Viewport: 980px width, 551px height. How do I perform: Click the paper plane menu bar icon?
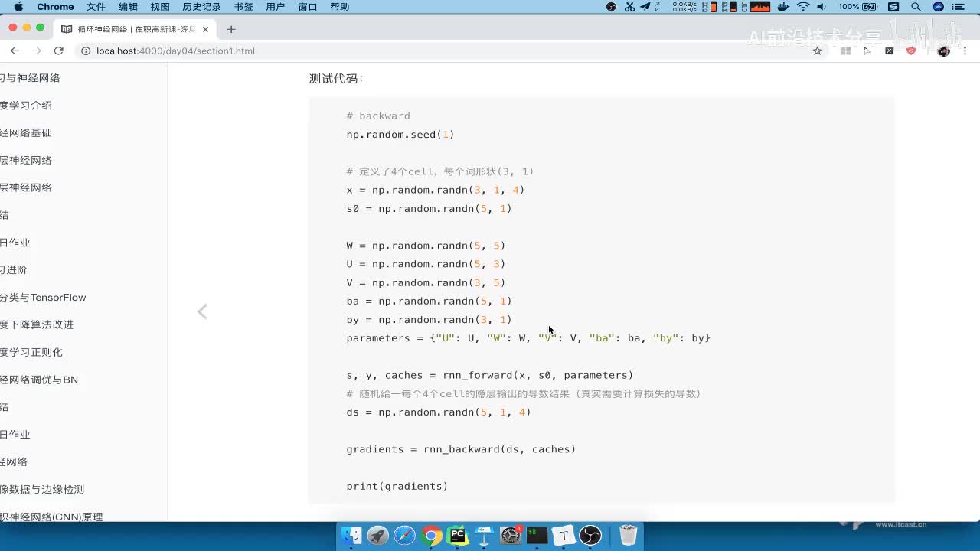(645, 7)
